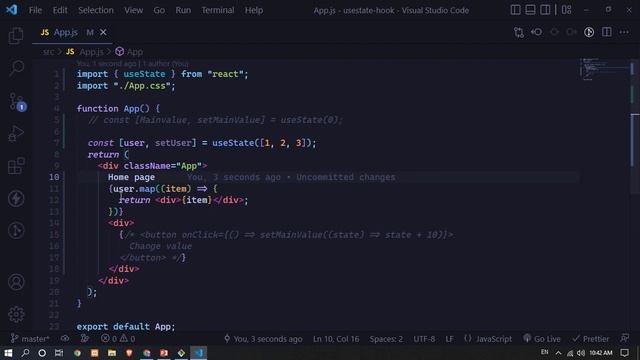640x360 pixels.
Task: Click the Open Changes compare icon in editor toolbar
Action: pos(519,32)
